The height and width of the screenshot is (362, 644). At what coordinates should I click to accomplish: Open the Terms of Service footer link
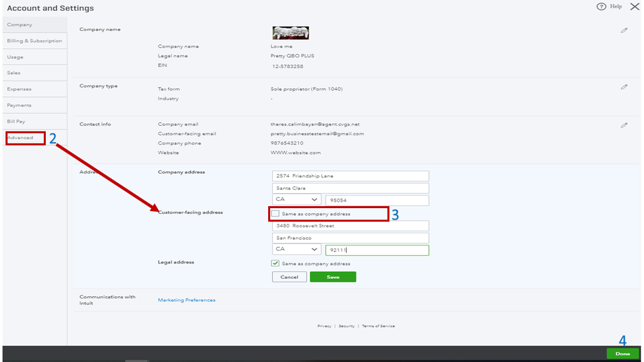pyautogui.click(x=378, y=326)
